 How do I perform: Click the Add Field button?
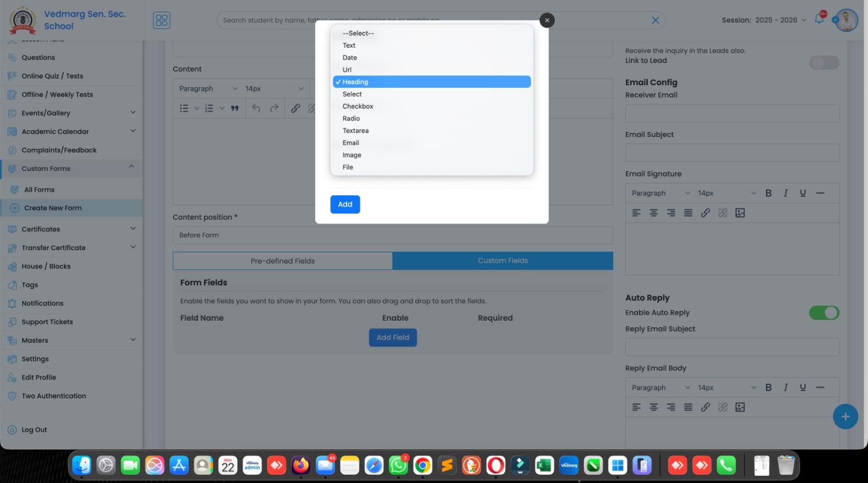pos(393,338)
